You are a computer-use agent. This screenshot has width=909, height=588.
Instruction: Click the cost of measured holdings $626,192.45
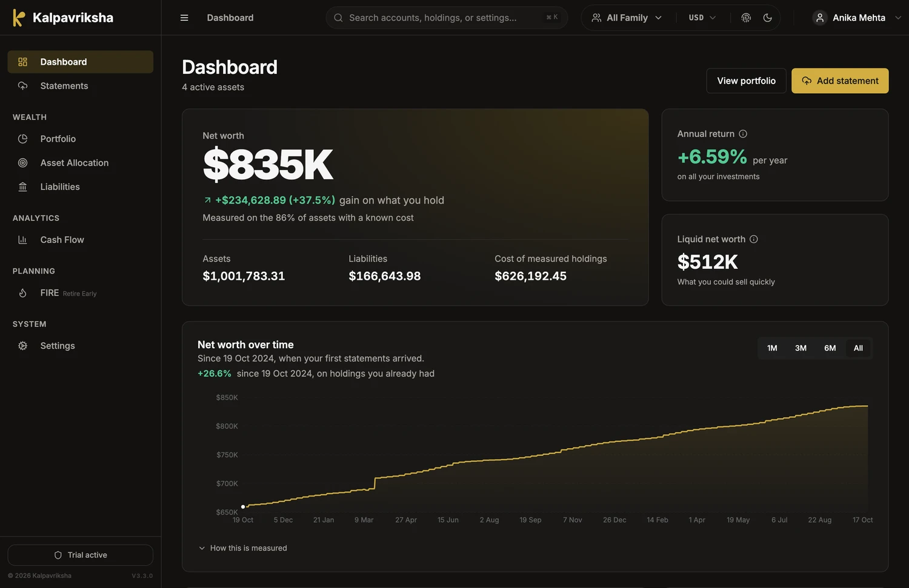(x=531, y=276)
